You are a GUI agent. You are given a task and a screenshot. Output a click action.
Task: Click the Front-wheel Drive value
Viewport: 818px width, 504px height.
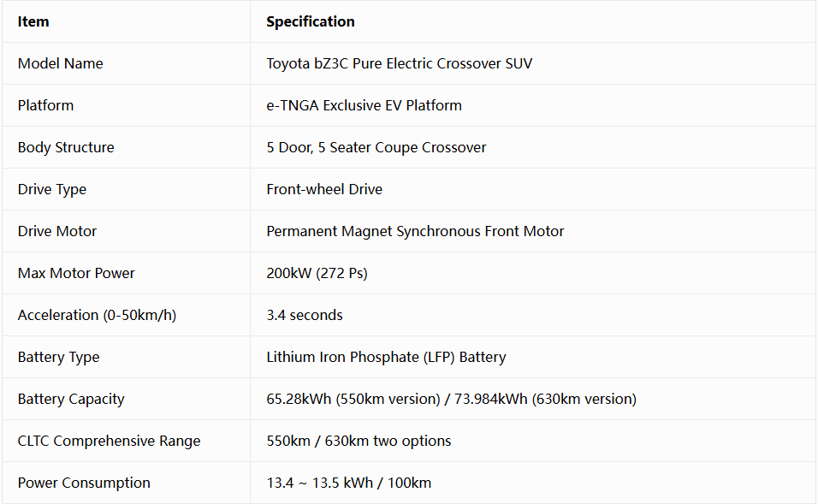pyautogui.click(x=324, y=189)
